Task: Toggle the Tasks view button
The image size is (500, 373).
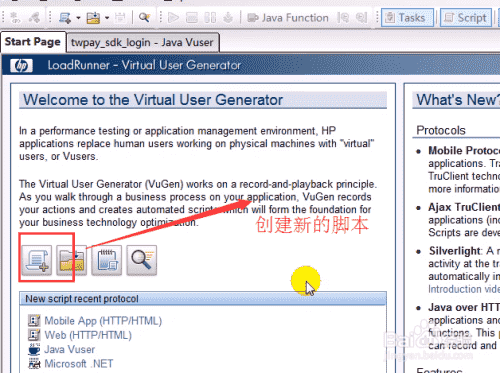Action: (408, 18)
